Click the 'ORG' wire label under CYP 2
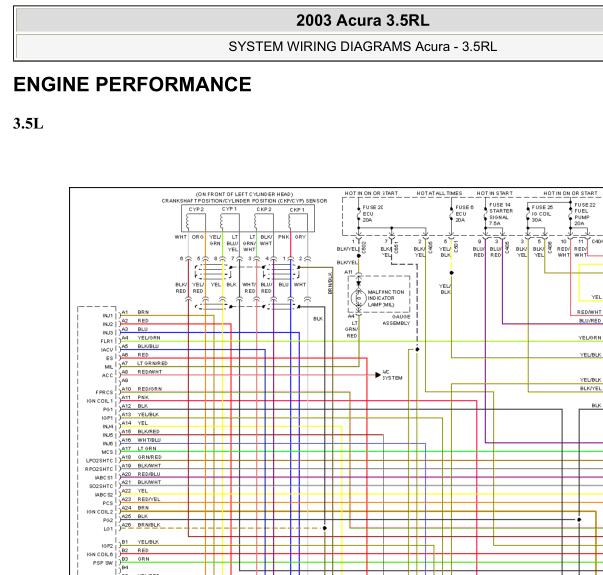 (x=197, y=237)
